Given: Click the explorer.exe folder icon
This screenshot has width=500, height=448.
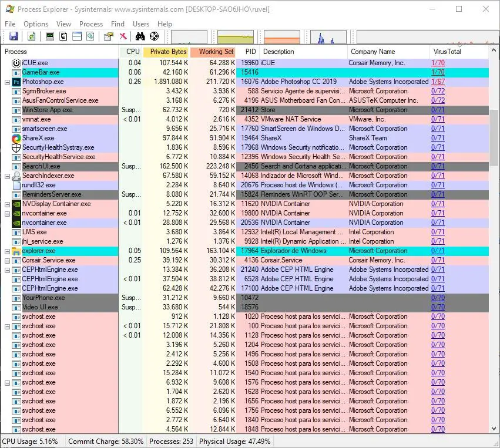Looking at the screenshot, I should point(16,251).
